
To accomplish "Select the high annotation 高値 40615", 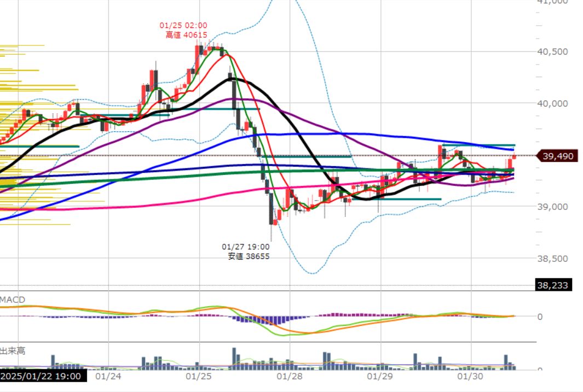I will pyautogui.click(x=186, y=35).
